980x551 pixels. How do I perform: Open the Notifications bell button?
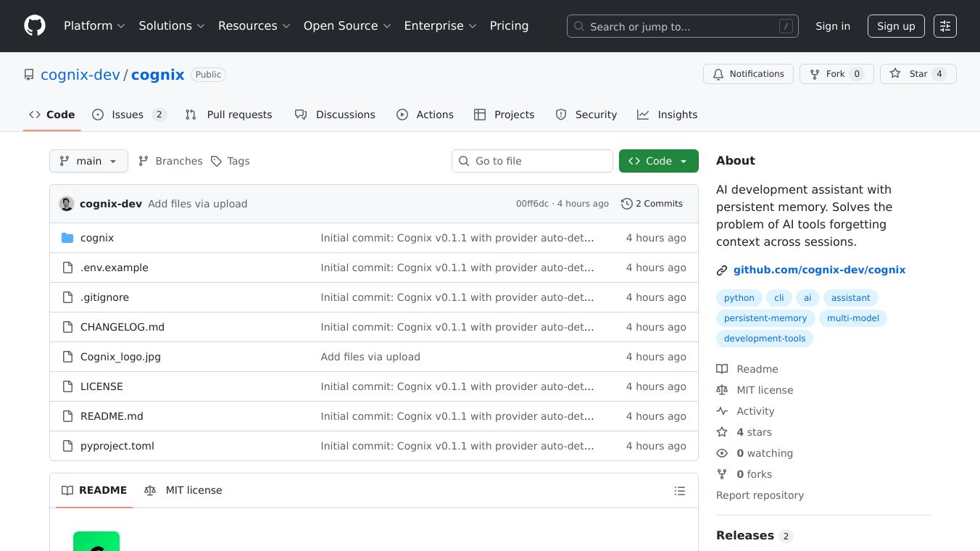point(748,74)
